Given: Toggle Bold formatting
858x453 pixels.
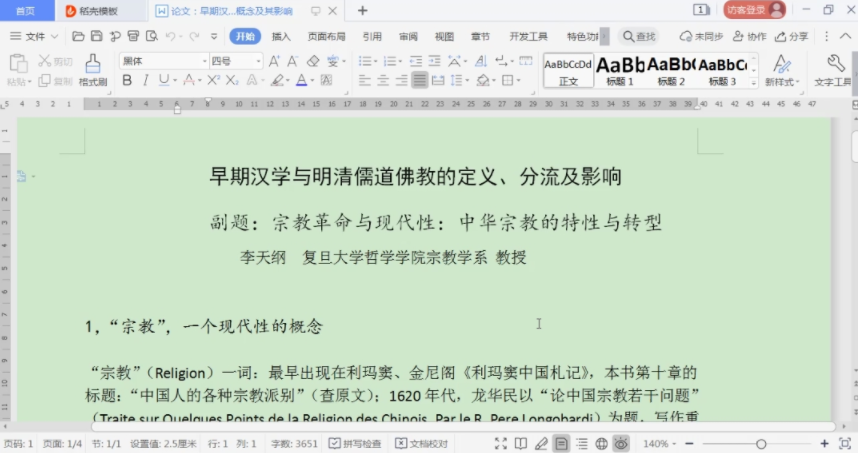Looking at the screenshot, I should pyautogui.click(x=127, y=80).
